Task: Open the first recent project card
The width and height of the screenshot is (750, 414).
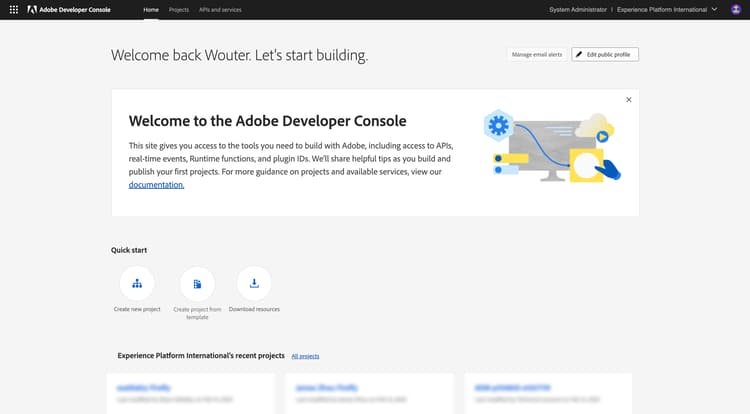Action: [x=191, y=393]
